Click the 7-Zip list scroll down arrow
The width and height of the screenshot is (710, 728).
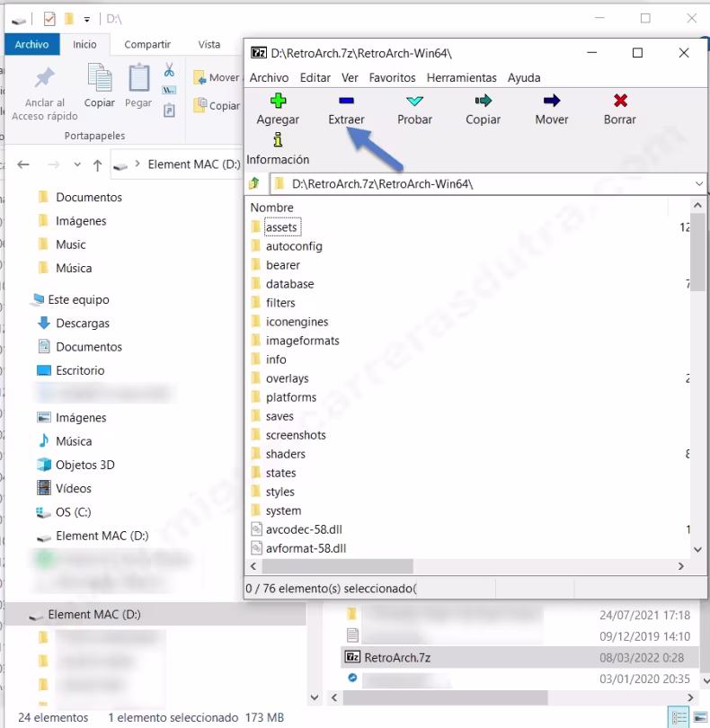pyautogui.click(x=697, y=549)
